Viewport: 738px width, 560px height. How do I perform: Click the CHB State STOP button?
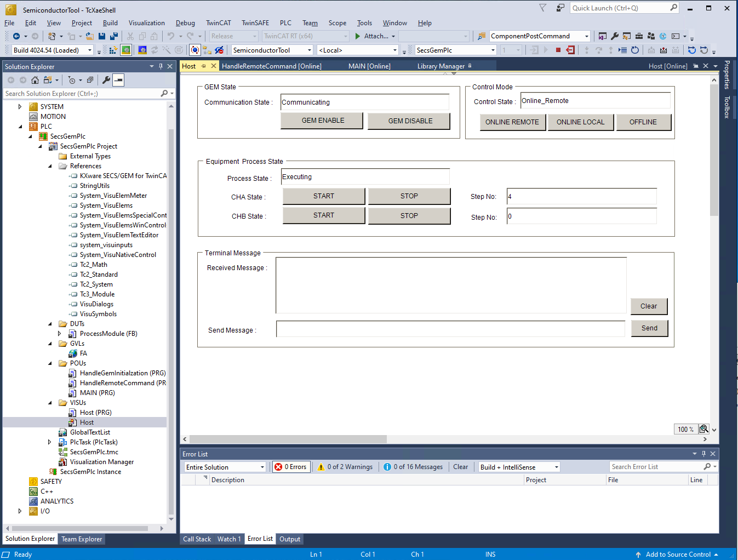pyautogui.click(x=409, y=216)
